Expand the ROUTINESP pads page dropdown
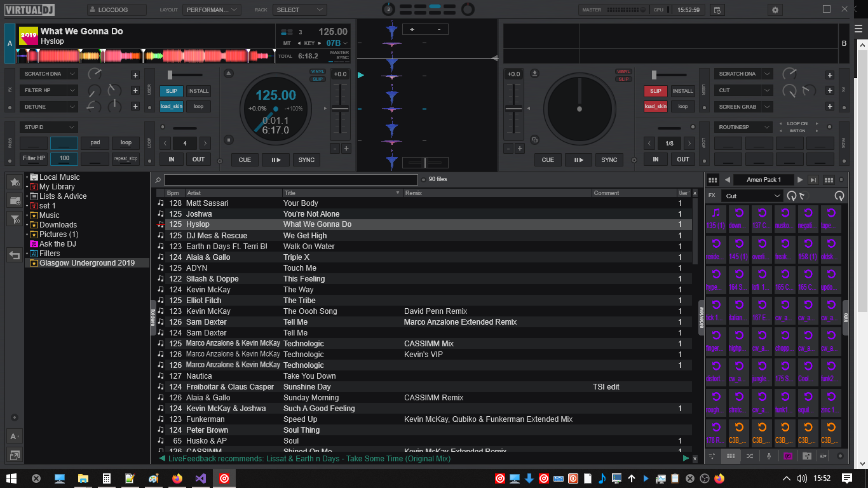 tap(743, 127)
